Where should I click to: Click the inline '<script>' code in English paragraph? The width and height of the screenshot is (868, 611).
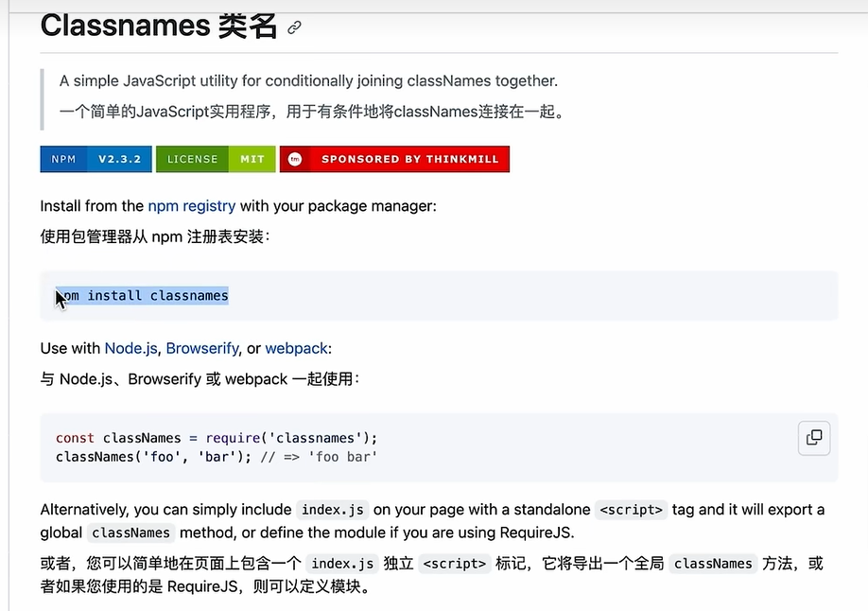click(631, 510)
